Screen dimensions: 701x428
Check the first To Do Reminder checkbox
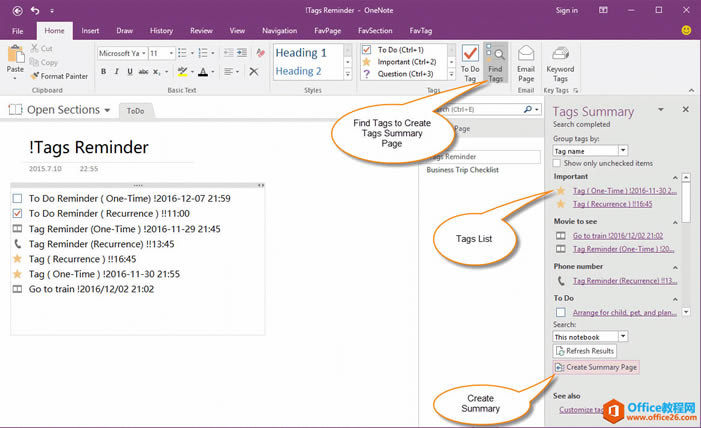coord(17,199)
